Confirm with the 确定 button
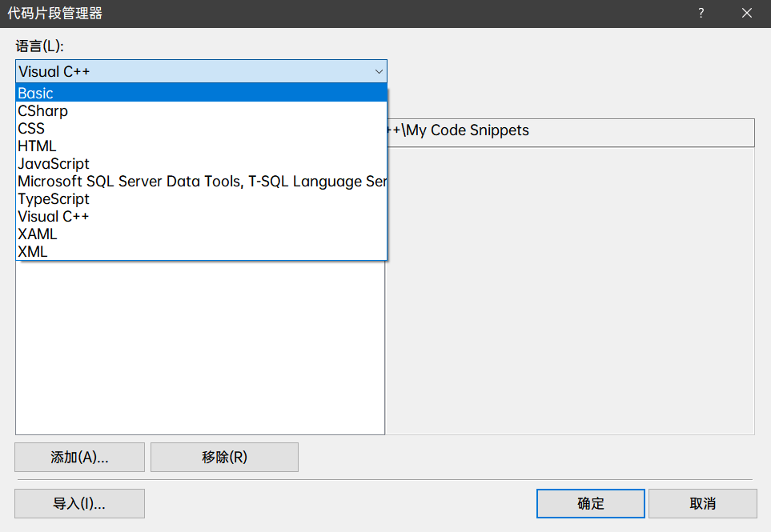The width and height of the screenshot is (771, 532). pos(591,503)
